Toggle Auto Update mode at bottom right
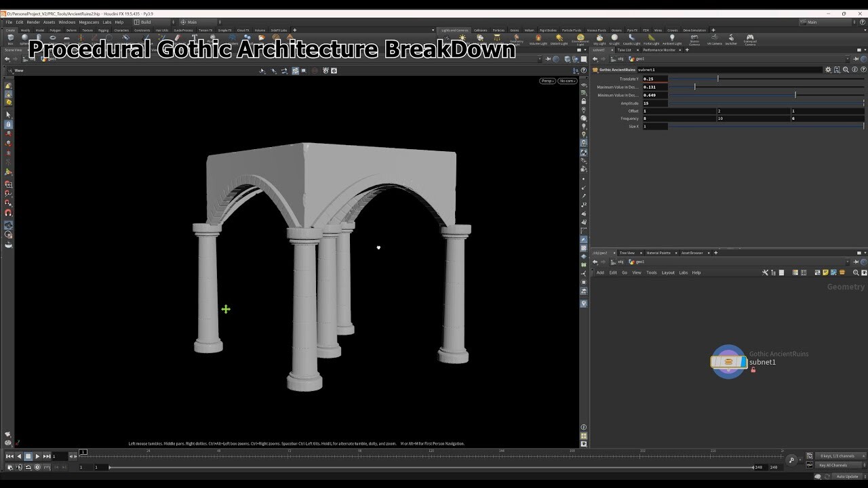The height and width of the screenshot is (488, 868). (x=848, y=476)
